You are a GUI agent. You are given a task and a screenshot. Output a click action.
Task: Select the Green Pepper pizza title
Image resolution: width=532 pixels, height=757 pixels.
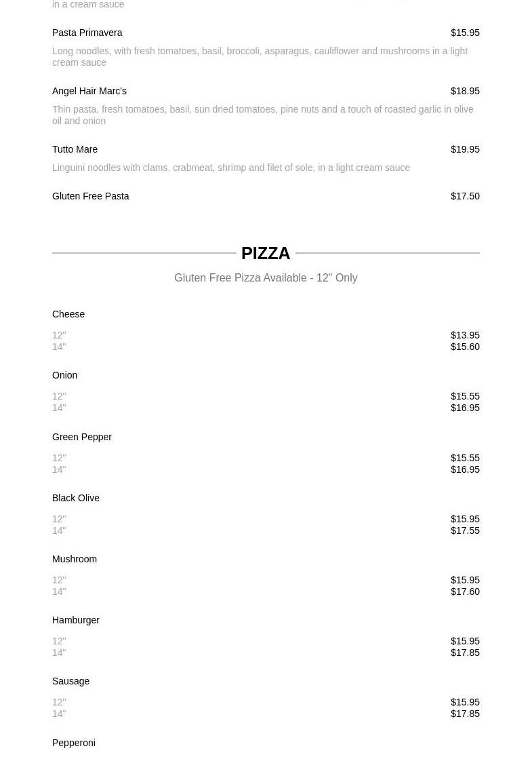click(81, 437)
